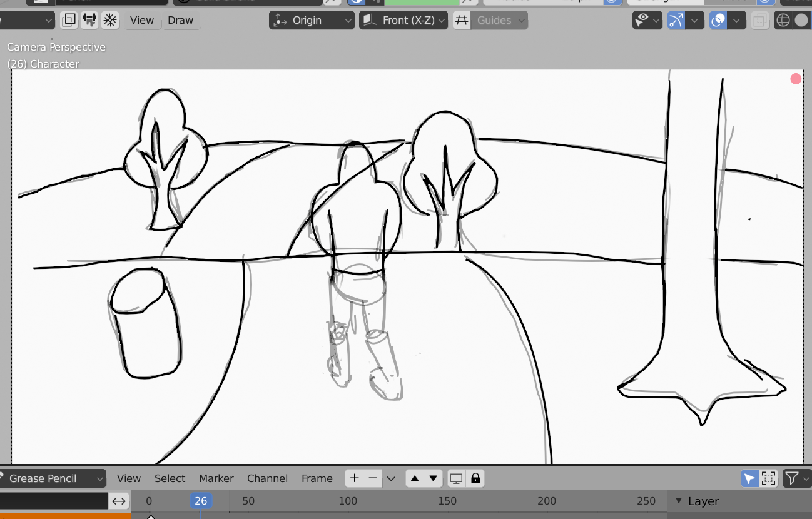Click the double arrow swap button
Viewport: 812px width, 519px height.
[x=119, y=501]
